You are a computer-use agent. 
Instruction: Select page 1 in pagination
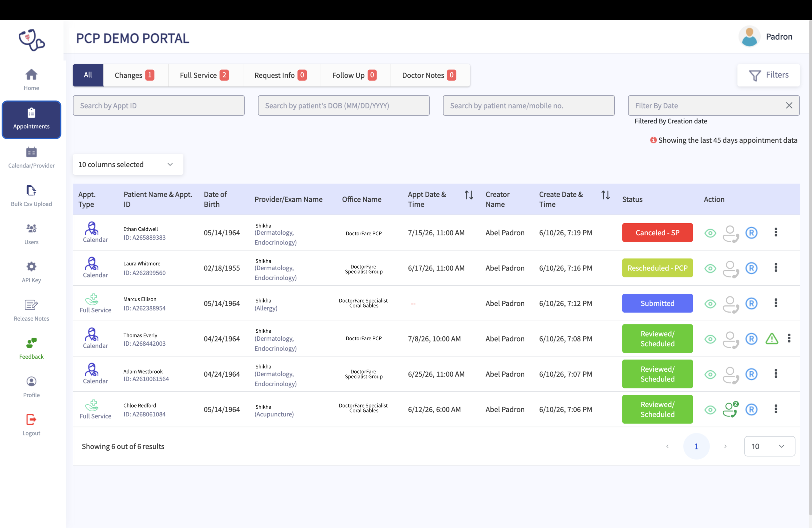(x=696, y=446)
